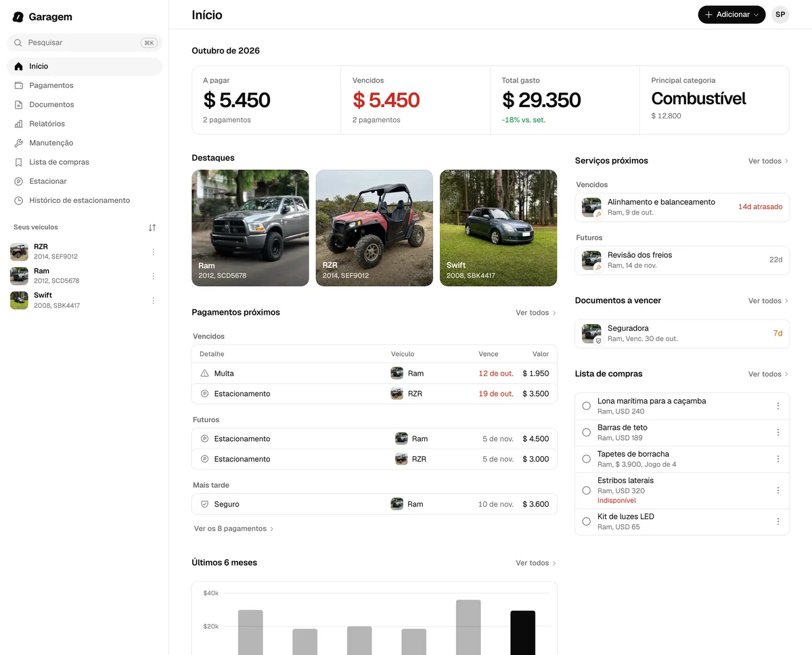Click the Histórico de estacionamento clock icon

click(18, 200)
